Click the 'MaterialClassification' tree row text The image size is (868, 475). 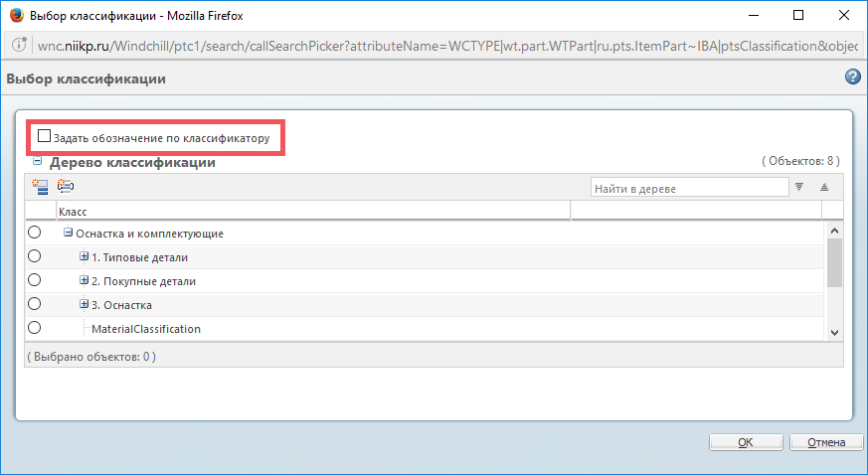[146, 329]
